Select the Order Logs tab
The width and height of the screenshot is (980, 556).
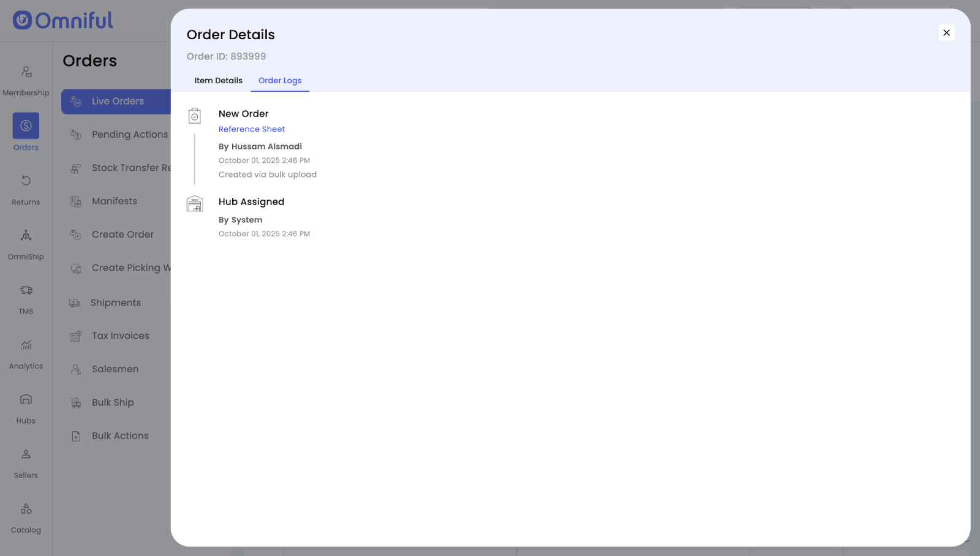[280, 81]
